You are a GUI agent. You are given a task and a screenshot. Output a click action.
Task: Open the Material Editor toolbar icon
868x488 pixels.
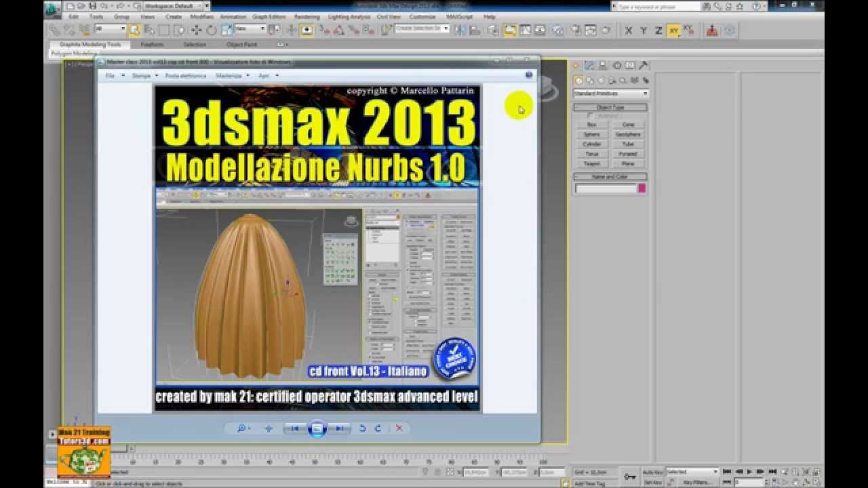point(557,30)
